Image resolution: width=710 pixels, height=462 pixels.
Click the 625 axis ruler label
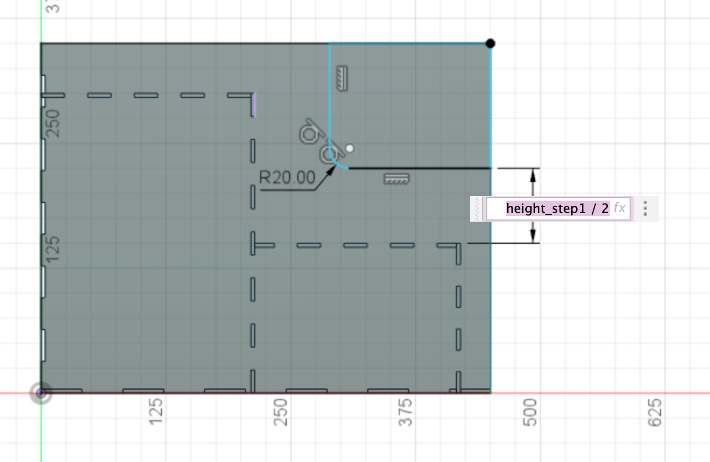pyautogui.click(x=655, y=412)
